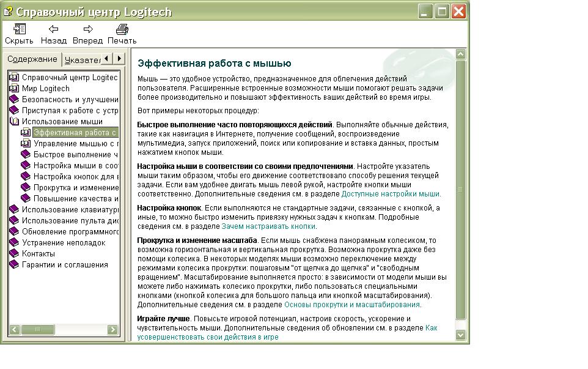Screen dimensions: 588x369
Task: Expand Быстрое выполнение book icon
Action: point(26,154)
